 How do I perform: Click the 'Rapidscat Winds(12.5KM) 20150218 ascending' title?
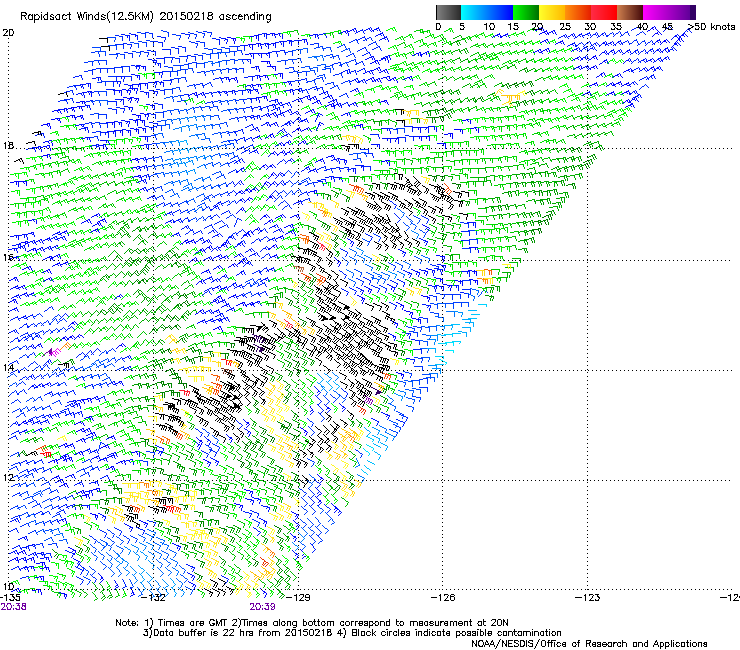click(146, 17)
